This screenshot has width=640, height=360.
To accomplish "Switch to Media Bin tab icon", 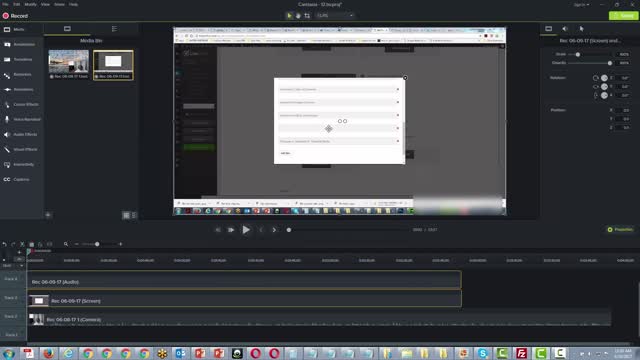I will tap(67, 29).
